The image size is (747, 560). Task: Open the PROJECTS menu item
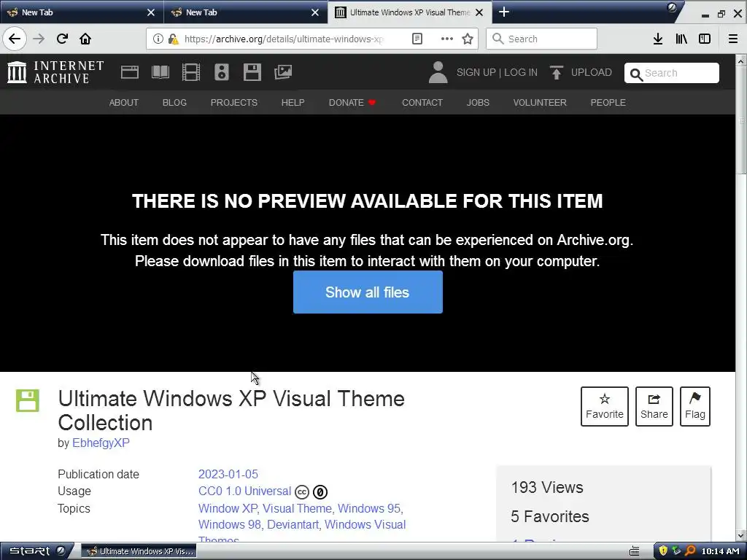point(234,102)
